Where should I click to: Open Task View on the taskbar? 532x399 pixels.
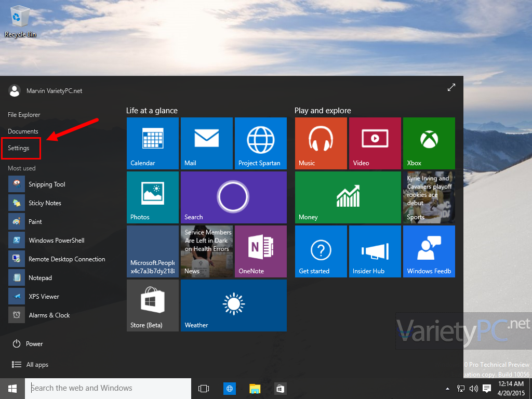click(204, 389)
